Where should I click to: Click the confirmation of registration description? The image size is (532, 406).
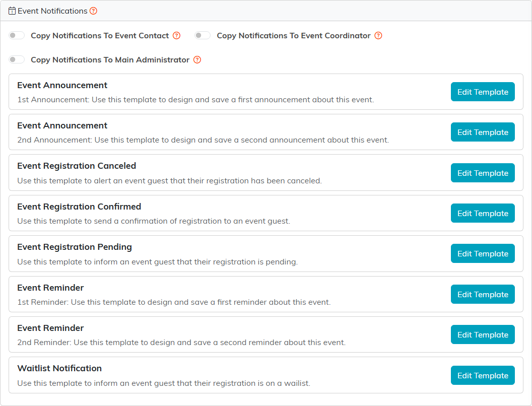[x=154, y=221]
